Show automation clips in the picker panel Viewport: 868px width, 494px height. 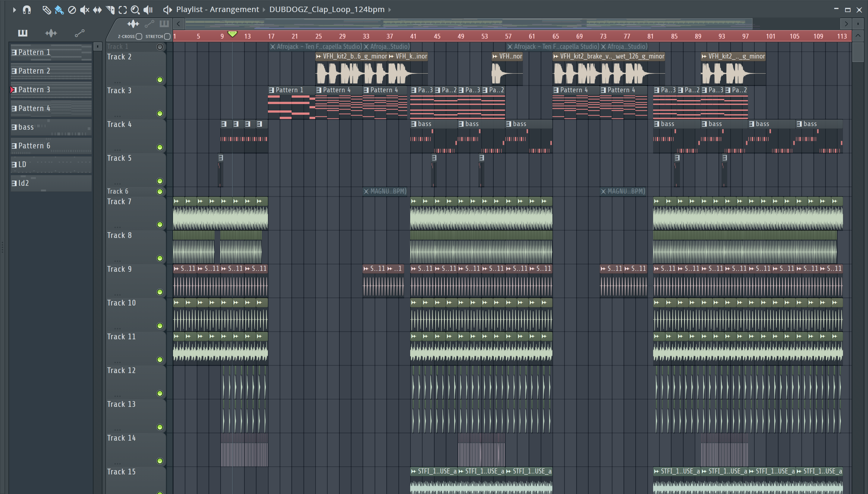click(80, 33)
